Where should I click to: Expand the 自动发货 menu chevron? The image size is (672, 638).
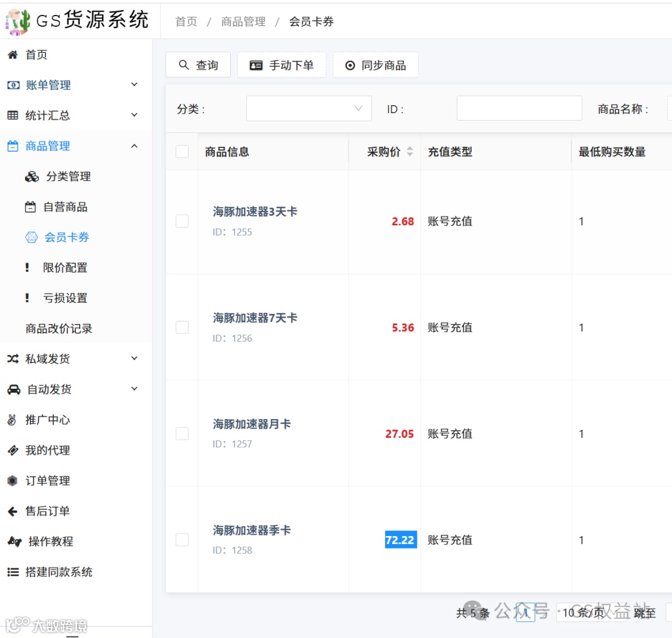click(134, 389)
